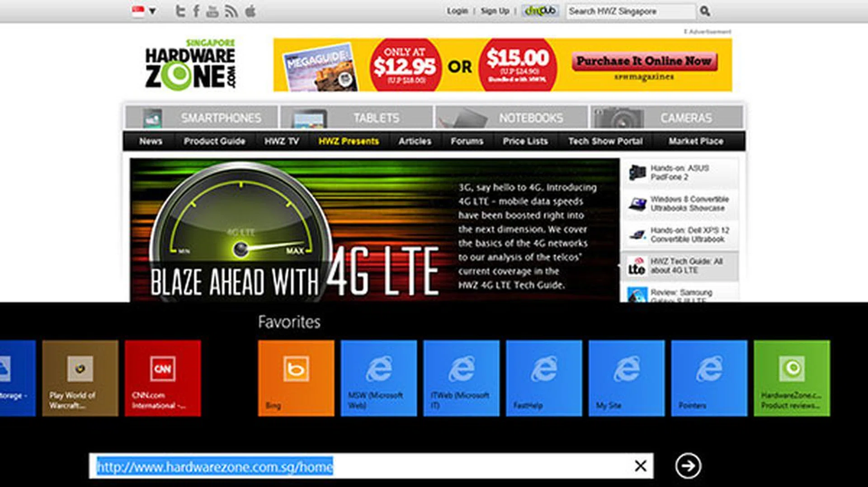Open the RSS feed icon
This screenshot has height=487, width=868.
coord(231,12)
